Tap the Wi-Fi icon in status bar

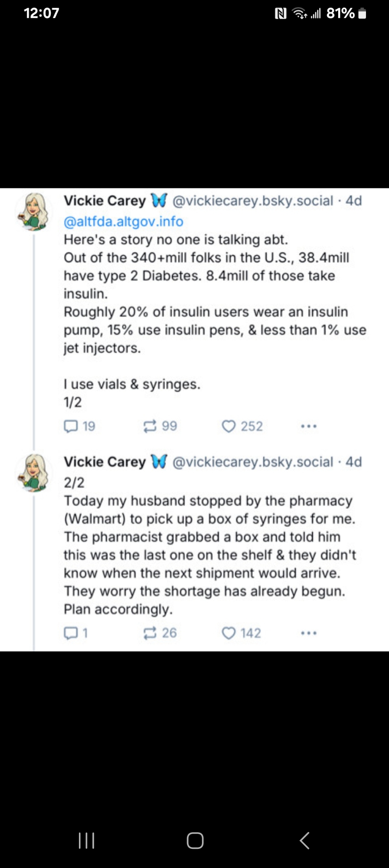pyautogui.click(x=299, y=14)
